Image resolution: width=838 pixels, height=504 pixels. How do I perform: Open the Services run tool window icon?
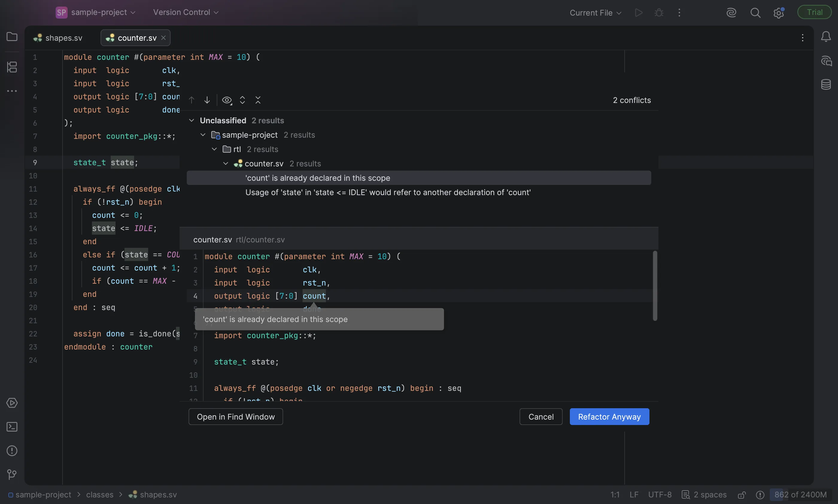coord(12,403)
